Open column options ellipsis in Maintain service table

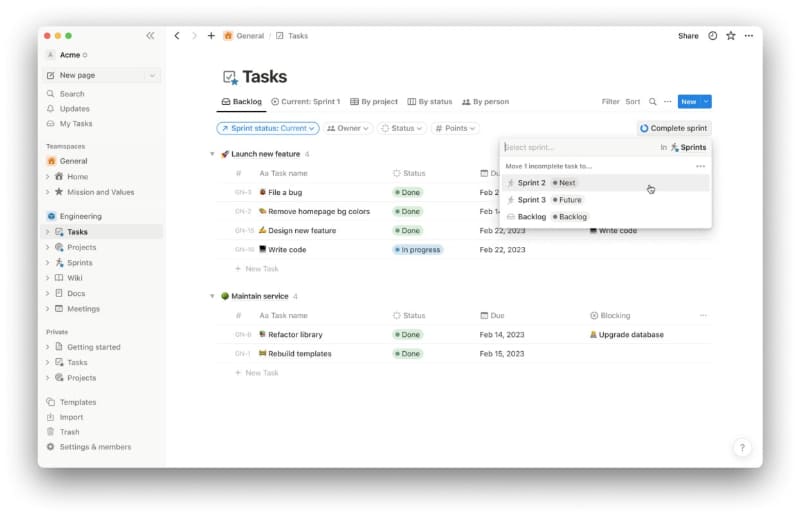[703, 315]
